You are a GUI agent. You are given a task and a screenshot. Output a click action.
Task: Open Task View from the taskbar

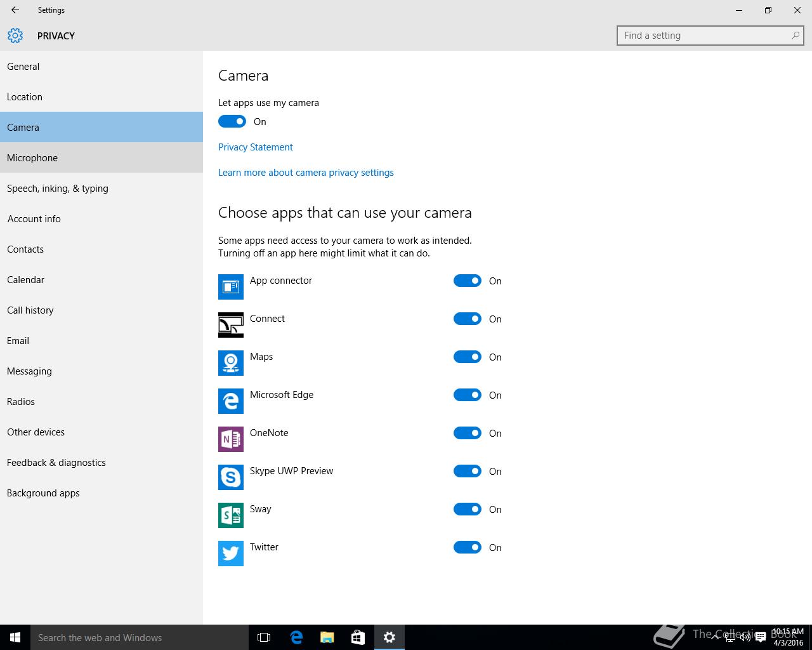[x=264, y=637]
